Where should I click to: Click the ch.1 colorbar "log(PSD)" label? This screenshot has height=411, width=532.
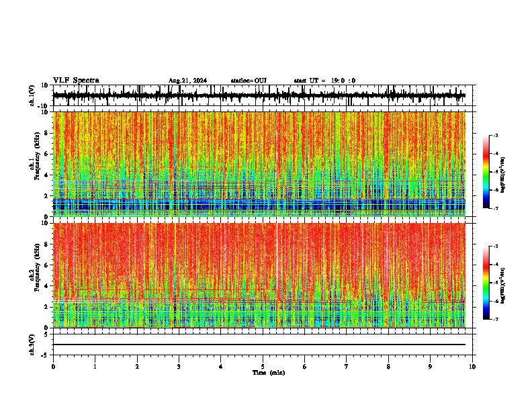pyautogui.click(x=503, y=175)
